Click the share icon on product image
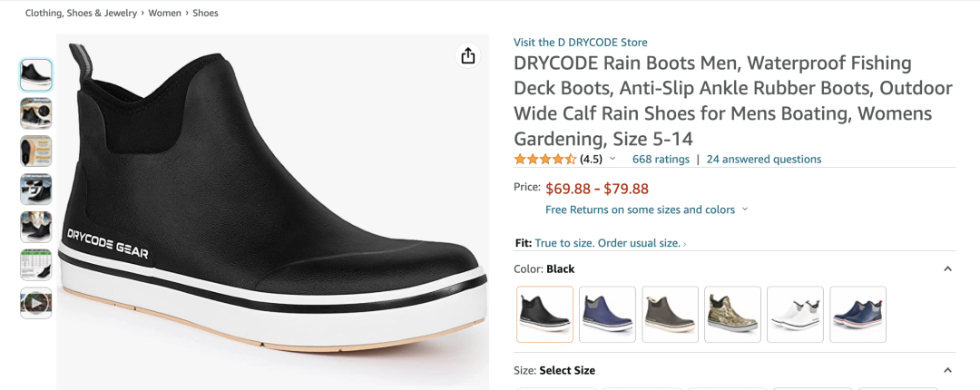This screenshot has height=390, width=980. (468, 56)
